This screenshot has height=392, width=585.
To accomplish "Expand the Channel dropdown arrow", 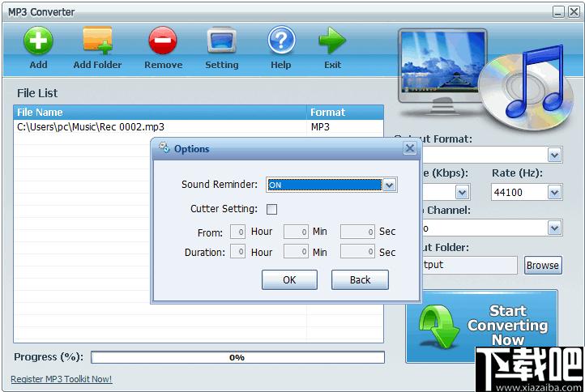I will click(x=554, y=228).
